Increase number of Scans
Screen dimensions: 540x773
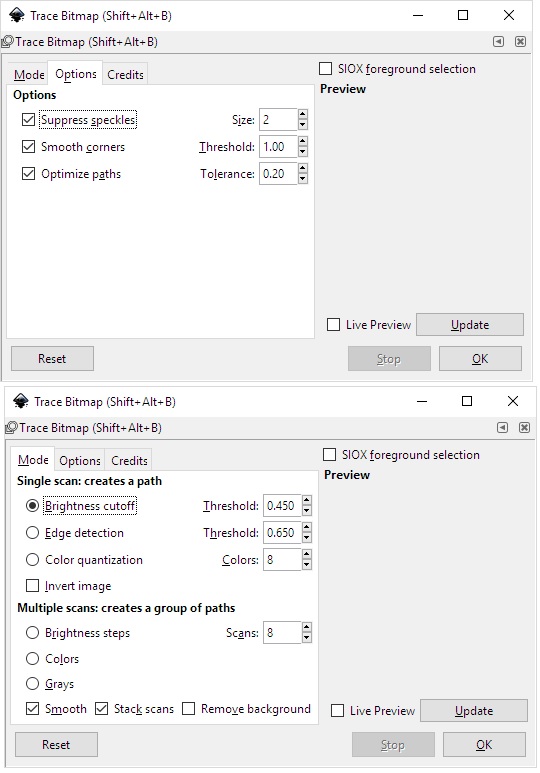tap(307, 628)
